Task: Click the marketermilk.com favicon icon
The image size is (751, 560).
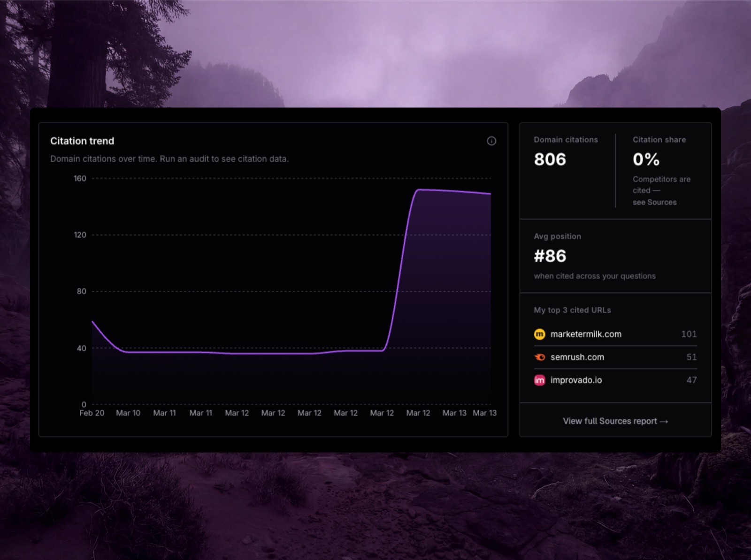Action: pos(539,334)
